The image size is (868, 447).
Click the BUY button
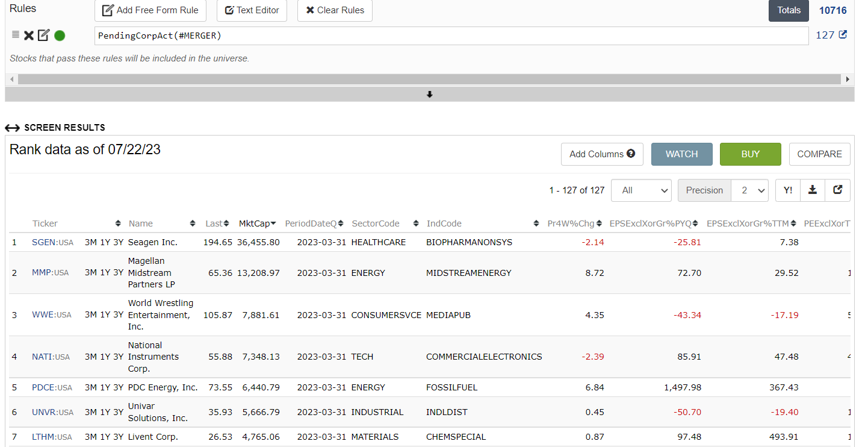click(x=750, y=154)
